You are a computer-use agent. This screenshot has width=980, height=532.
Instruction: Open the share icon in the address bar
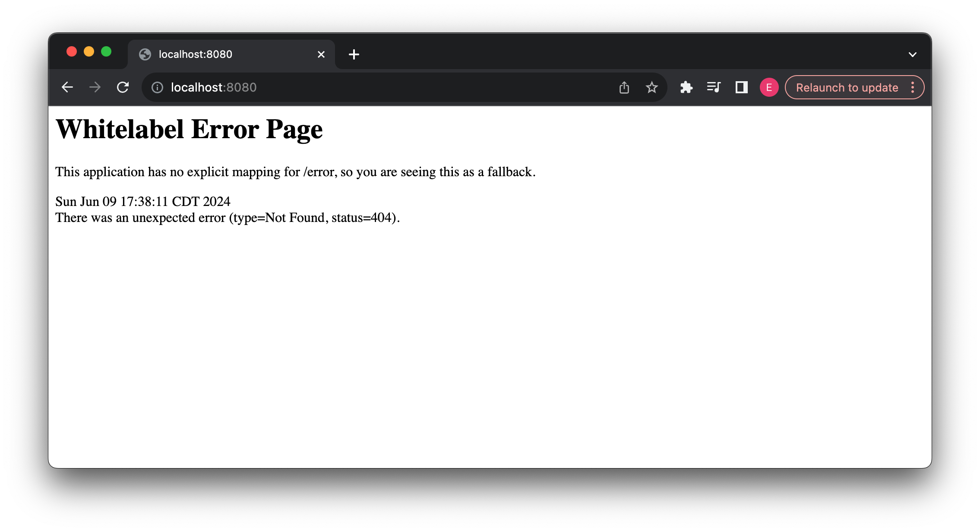click(624, 87)
